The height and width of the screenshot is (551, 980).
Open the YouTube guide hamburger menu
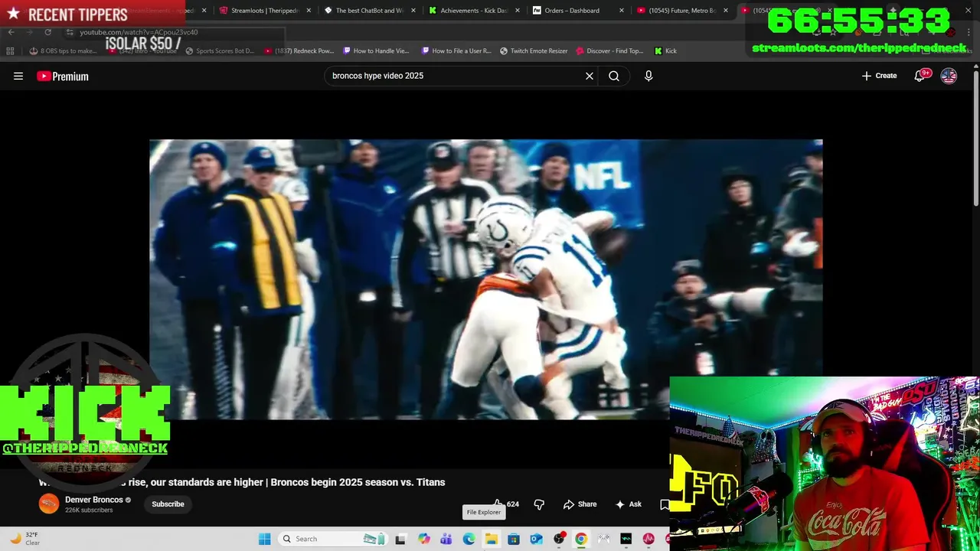(18, 76)
